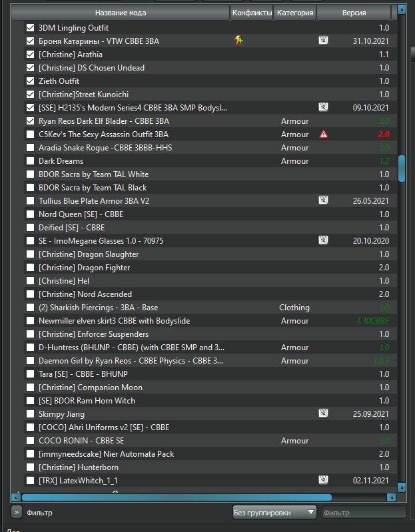
Task: Uncheck Zieth Outfit mod
Action: tap(30, 81)
